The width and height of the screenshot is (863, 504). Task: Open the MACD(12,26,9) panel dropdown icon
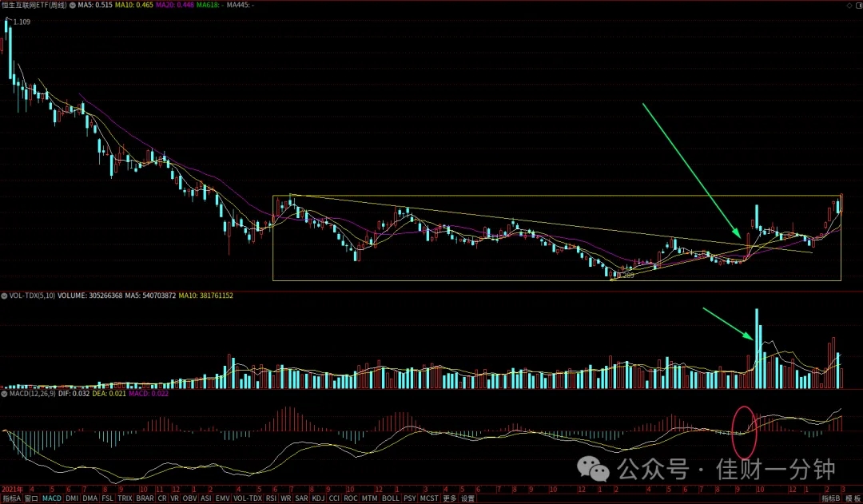pyautogui.click(x=5, y=394)
